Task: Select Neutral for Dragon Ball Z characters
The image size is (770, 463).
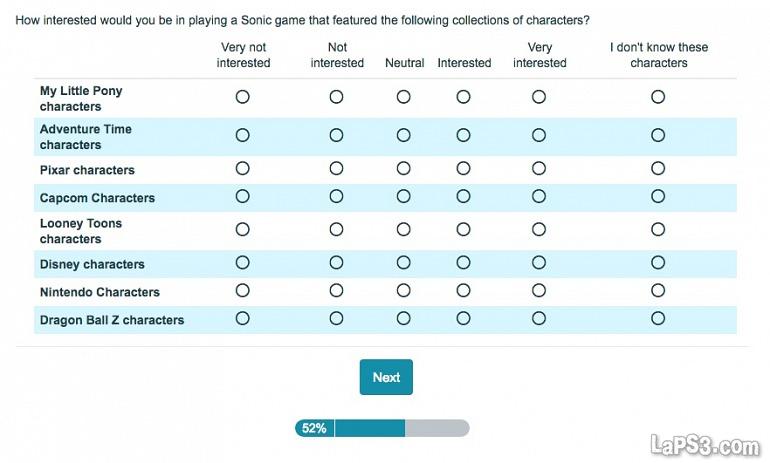Action: pos(404,319)
